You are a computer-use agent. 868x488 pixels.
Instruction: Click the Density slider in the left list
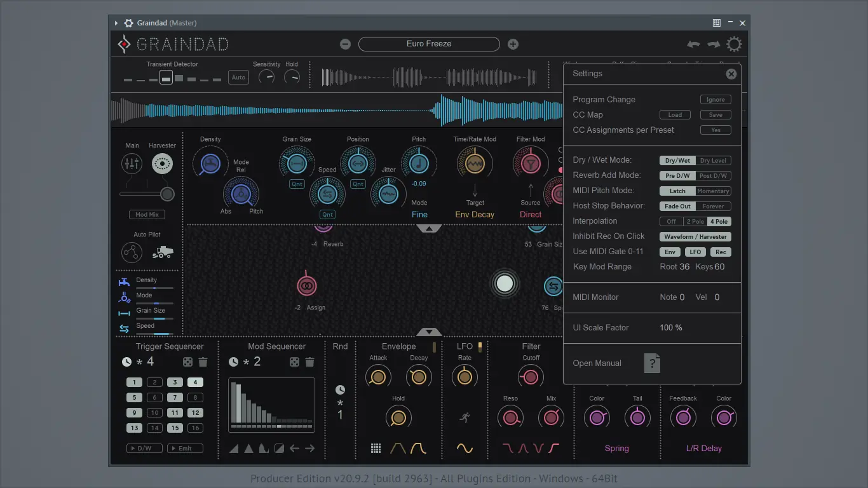pos(154,288)
